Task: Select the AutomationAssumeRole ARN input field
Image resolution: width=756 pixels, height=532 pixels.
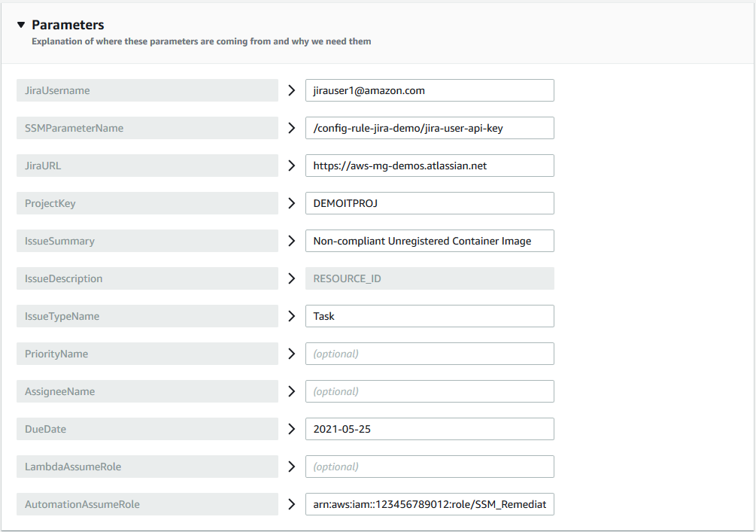Action: tap(429, 503)
